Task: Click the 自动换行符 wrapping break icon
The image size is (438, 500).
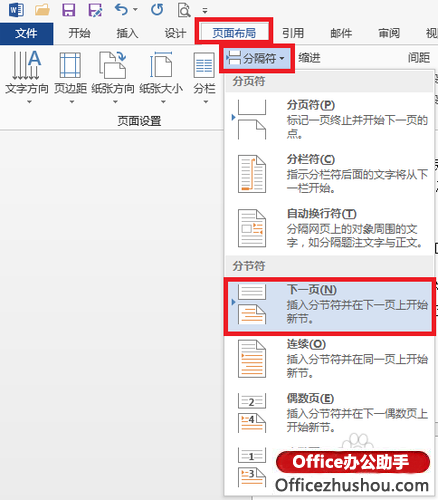Action: click(252, 228)
